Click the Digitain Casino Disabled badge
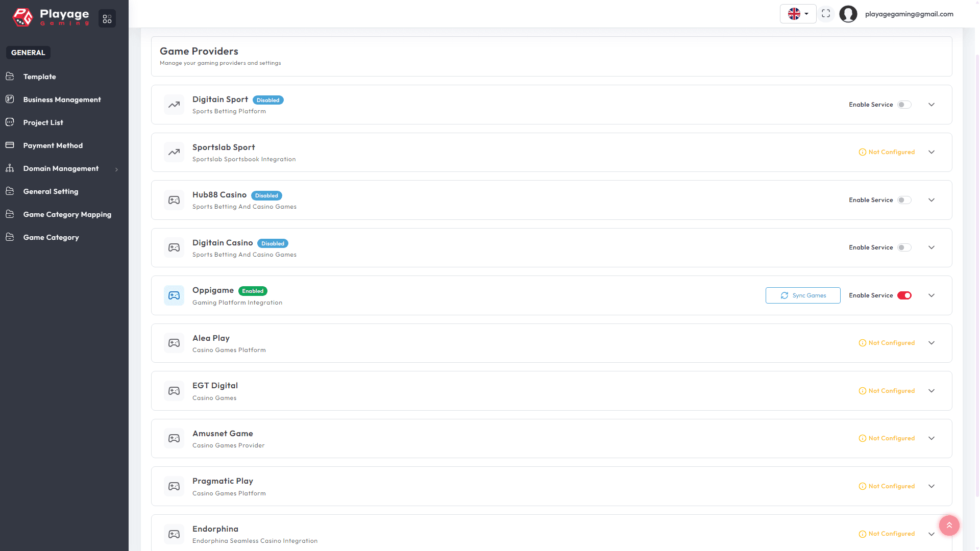This screenshot has height=551, width=980. [273, 243]
